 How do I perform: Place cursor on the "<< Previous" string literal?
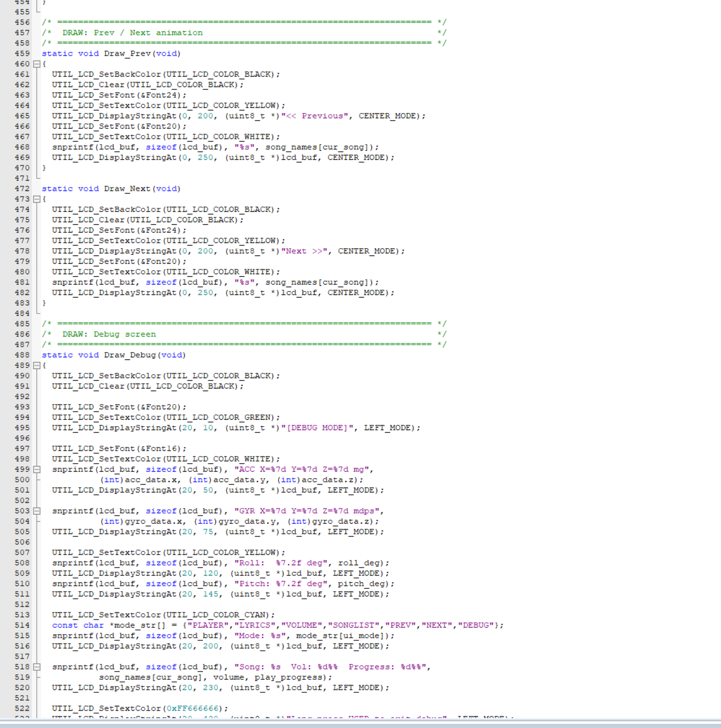(315, 116)
